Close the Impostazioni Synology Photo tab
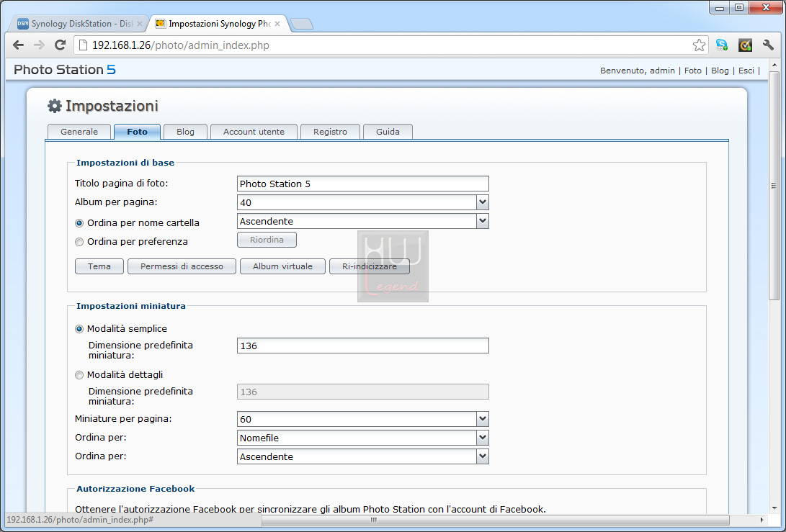The image size is (786, 532). [x=277, y=24]
